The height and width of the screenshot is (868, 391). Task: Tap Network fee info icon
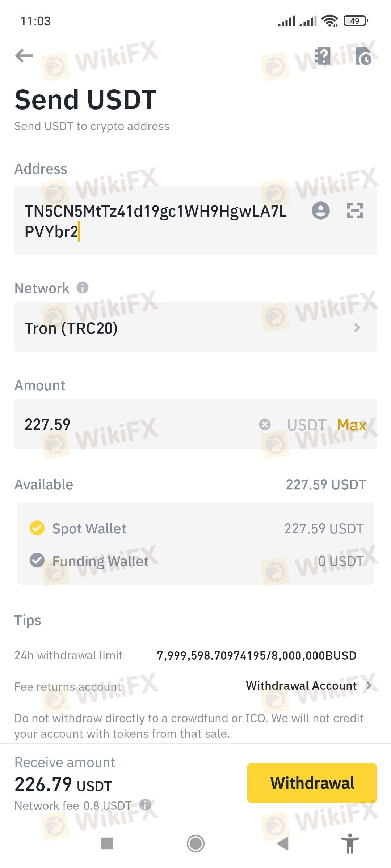[x=145, y=804]
